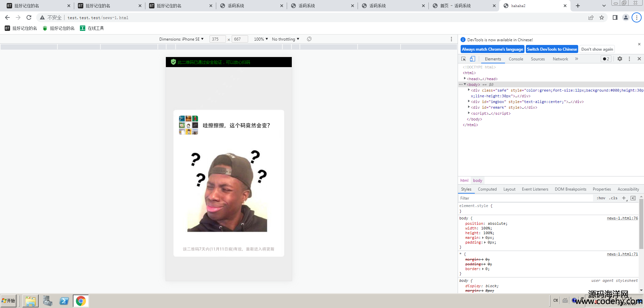Toggle the device toolbar icon
The width and height of the screenshot is (644, 308).
pos(472,59)
